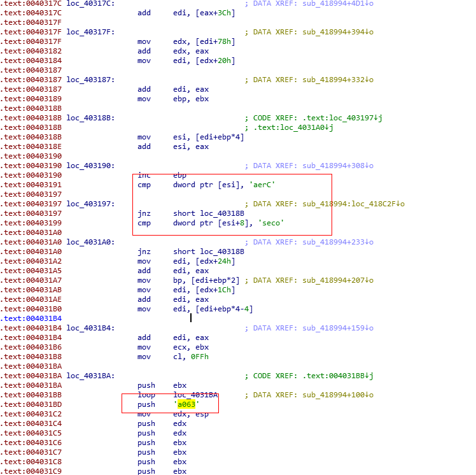Screen dimensions: 476x475
Task: Jump to xref sub_418994:loc_418C2F
Action: pos(353,204)
